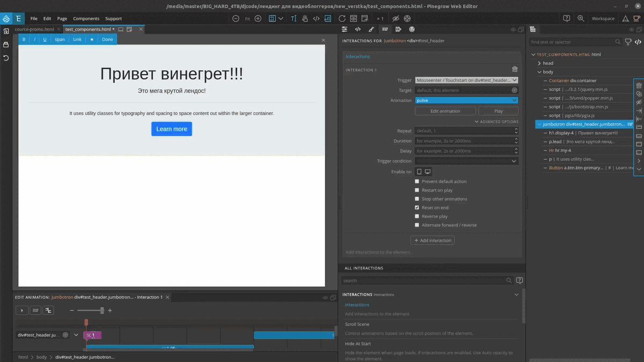
Task: Open the code view icon in top toolbar
Action: (316, 18)
